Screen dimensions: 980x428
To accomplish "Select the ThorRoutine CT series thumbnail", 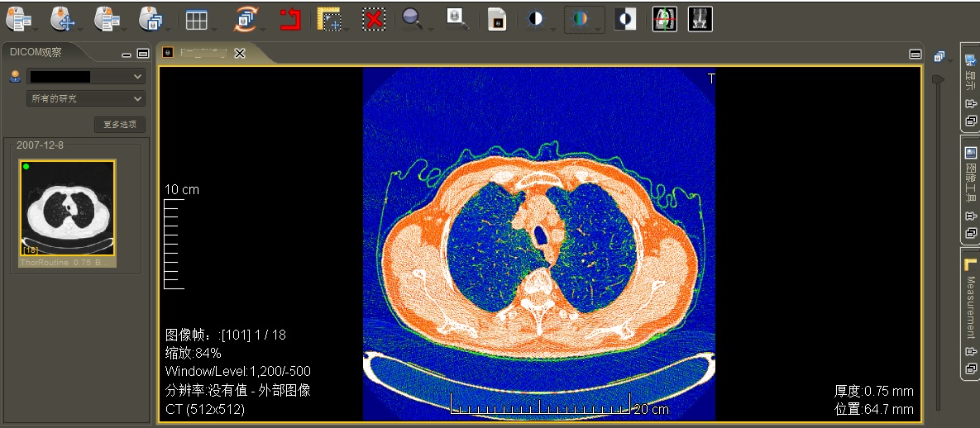I will pos(68,208).
